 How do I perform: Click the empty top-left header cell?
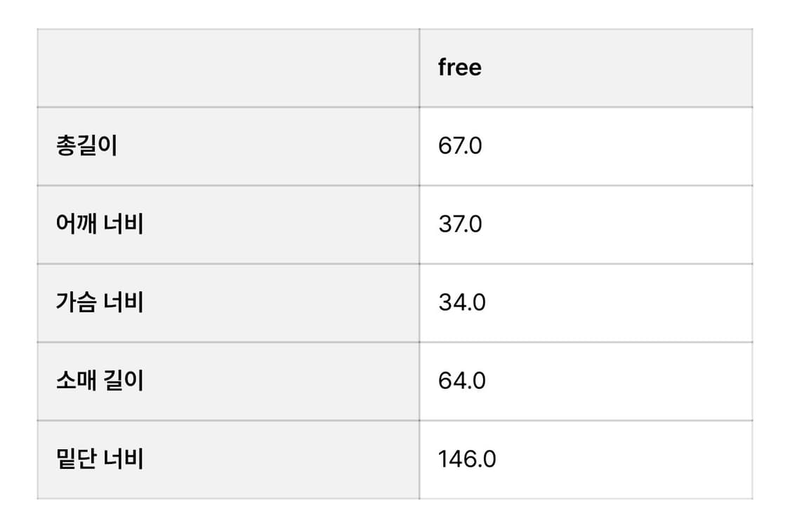[x=228, y=68]
